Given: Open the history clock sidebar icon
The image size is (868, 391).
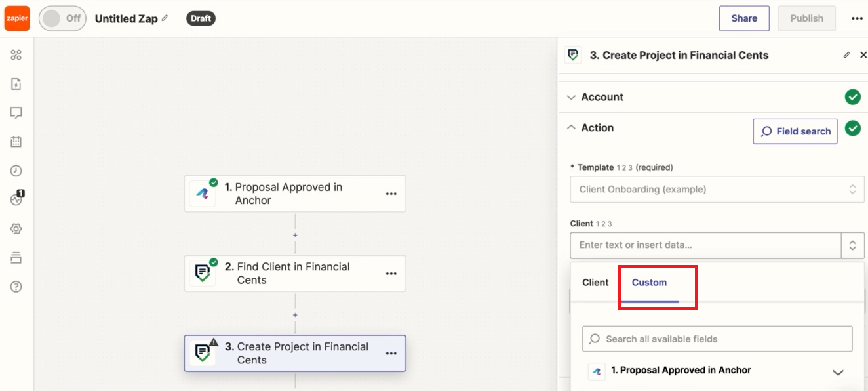Looking at the screenshot, I should [16, 171].
